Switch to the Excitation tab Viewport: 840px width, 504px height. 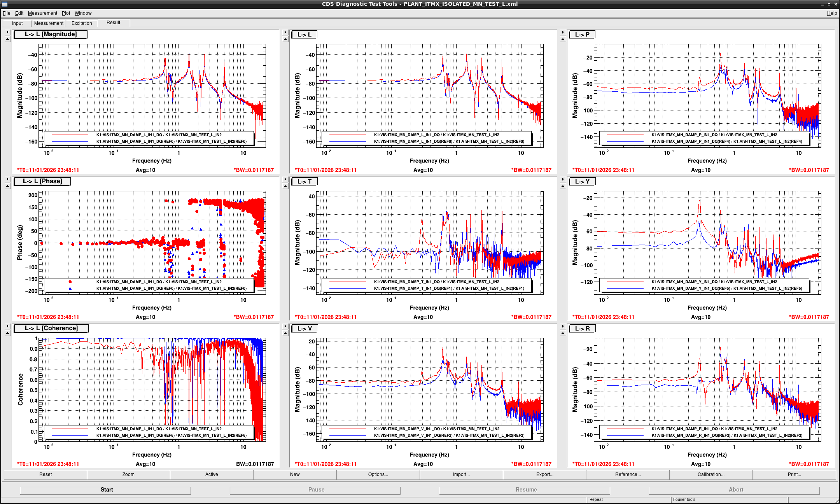pos(82,23)
